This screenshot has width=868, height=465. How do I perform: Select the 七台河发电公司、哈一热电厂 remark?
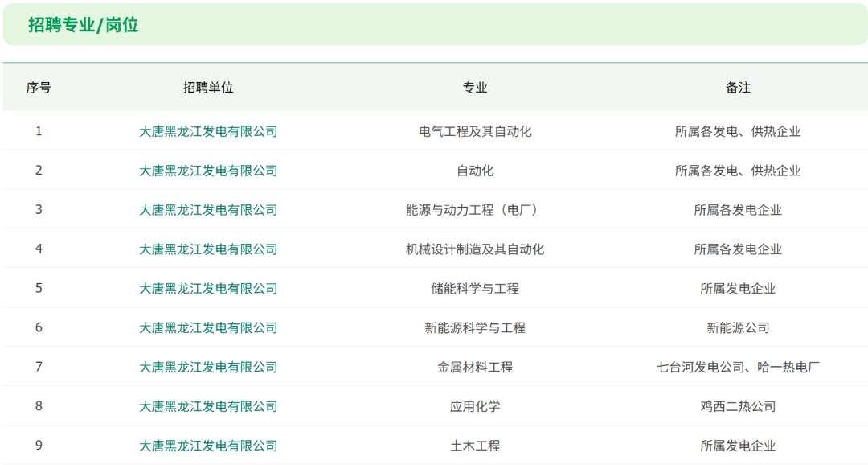click(x=738, y=368)
